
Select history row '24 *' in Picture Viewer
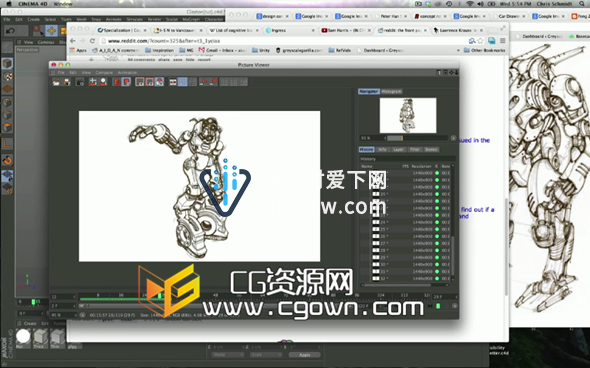click(405, 222)
